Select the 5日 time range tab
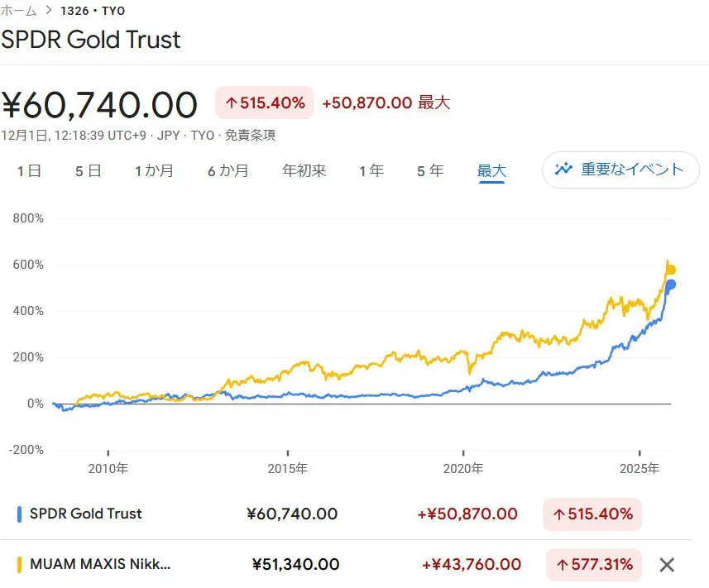The height and width of the screenshot is (588, 709). pos(88,171)
